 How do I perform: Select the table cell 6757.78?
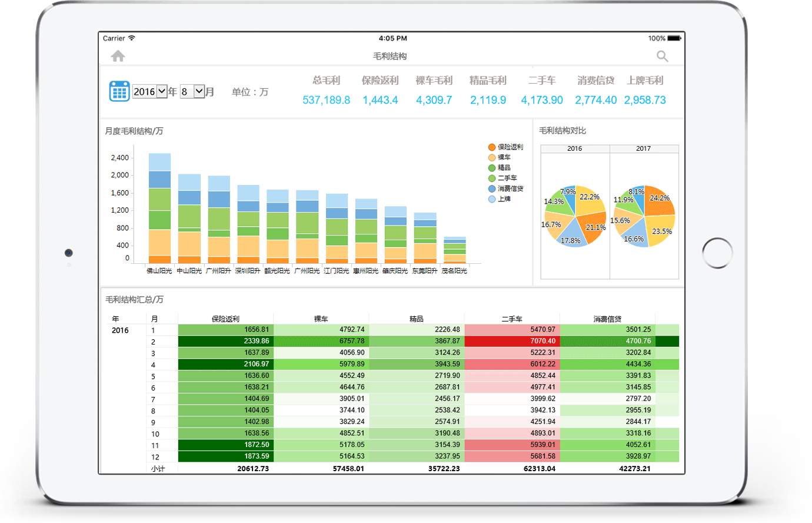321,341
